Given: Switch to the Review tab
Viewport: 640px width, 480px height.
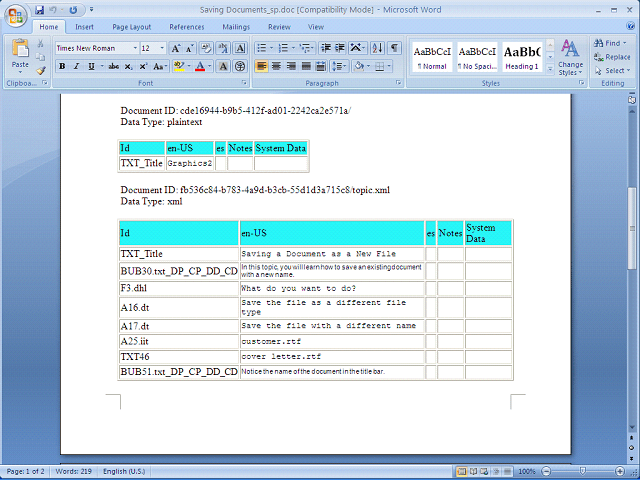Looking at the screenshot, I should pos(279,27).
